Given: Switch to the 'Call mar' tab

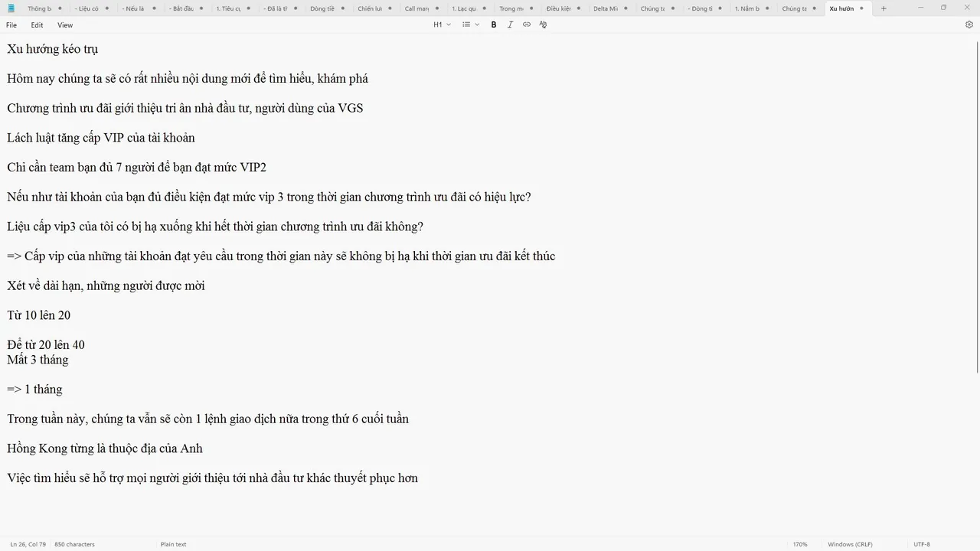Looking at the screenshot, I should [x=416, y=8].
